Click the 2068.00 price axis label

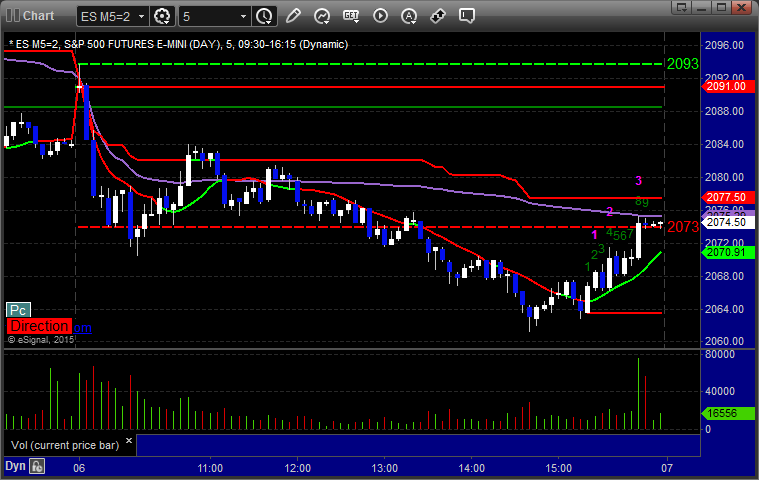pos(725,276)
